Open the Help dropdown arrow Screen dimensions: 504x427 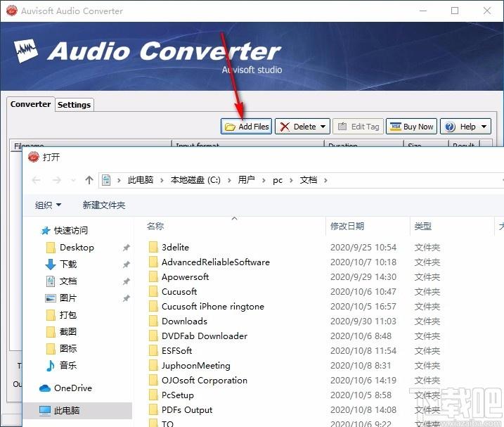[484, 127]
